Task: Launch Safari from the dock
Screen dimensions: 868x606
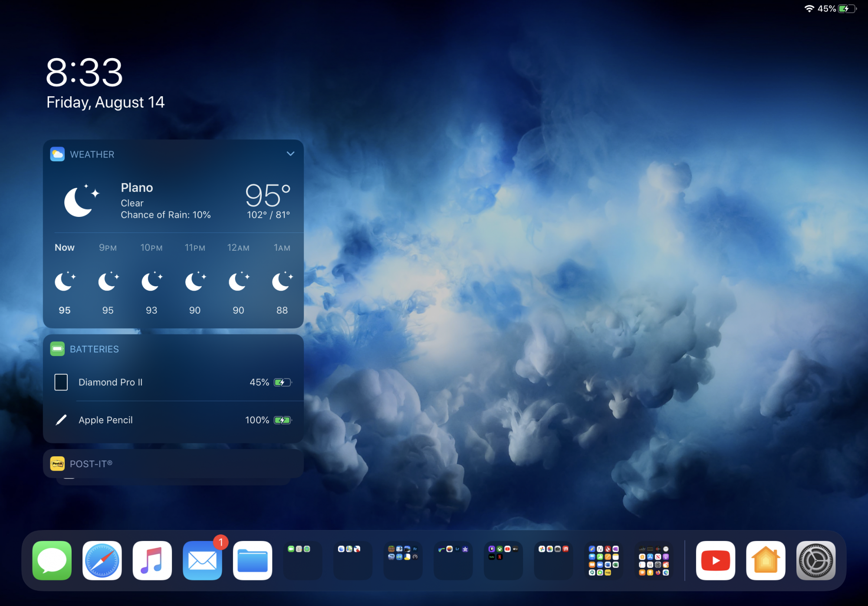Action: 102,560
